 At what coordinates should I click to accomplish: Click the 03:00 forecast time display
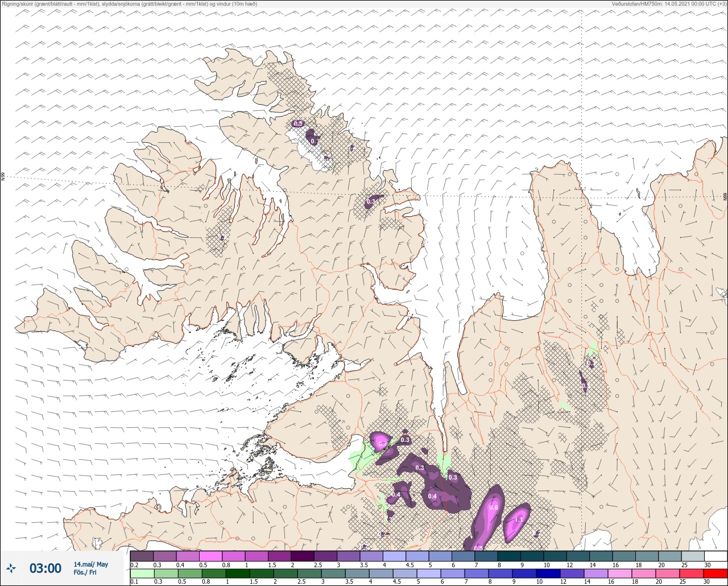tap(45, 568)
